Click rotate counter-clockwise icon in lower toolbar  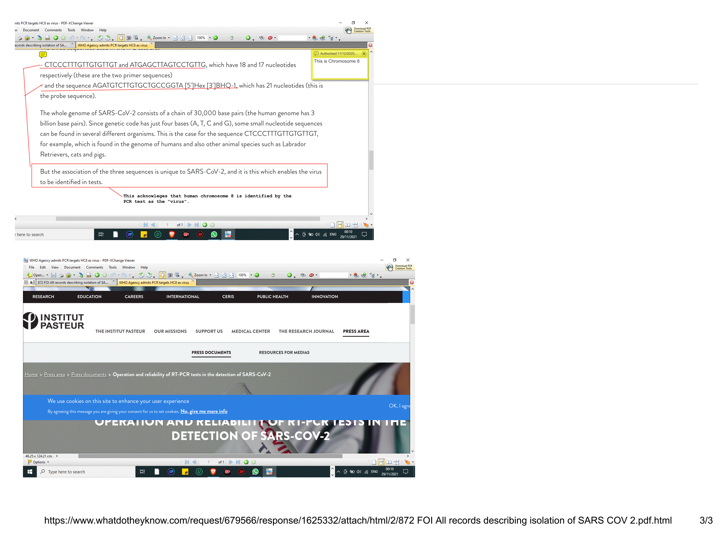point(142,275)
